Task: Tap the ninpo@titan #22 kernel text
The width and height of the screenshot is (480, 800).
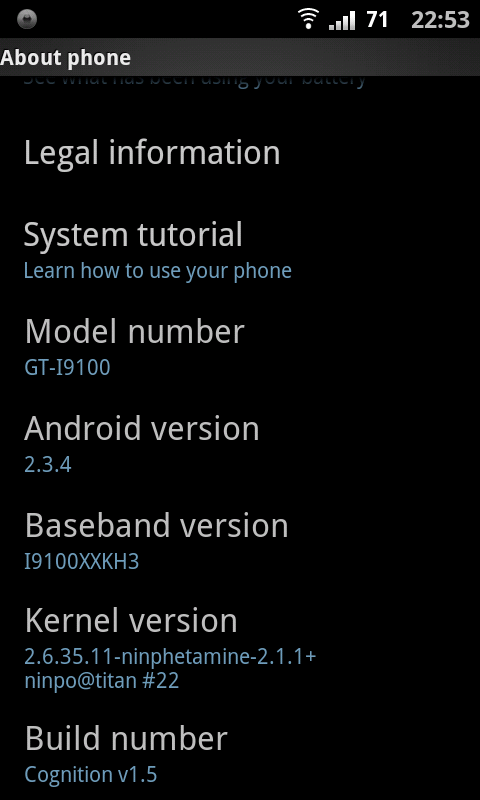Action: [x=102, y=681]
